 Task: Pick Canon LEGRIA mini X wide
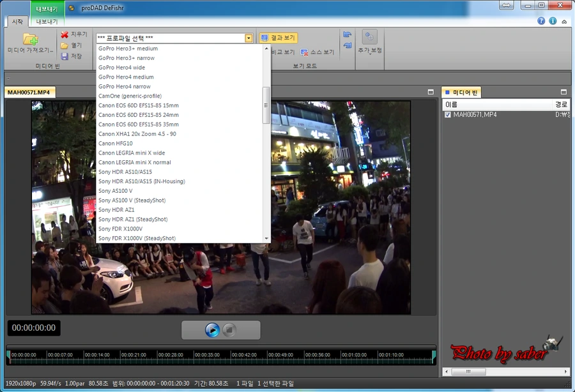click(132, 153)
